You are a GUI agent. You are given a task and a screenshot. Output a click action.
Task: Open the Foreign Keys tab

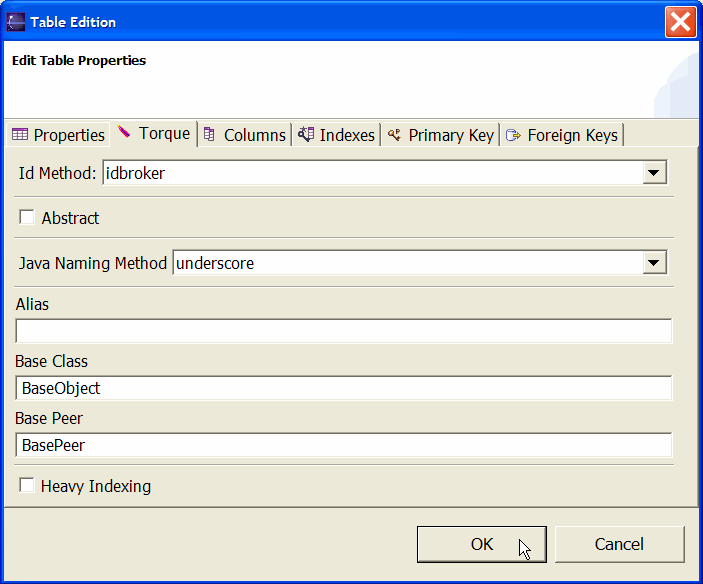[562, 134]
